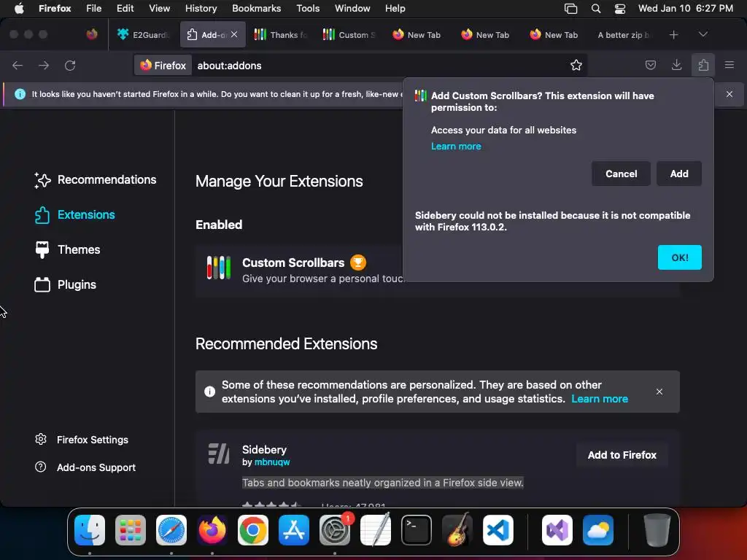Open Finder from the Dock
The height and width of the screenshot is (560, 747).
(x=90, y=530)
